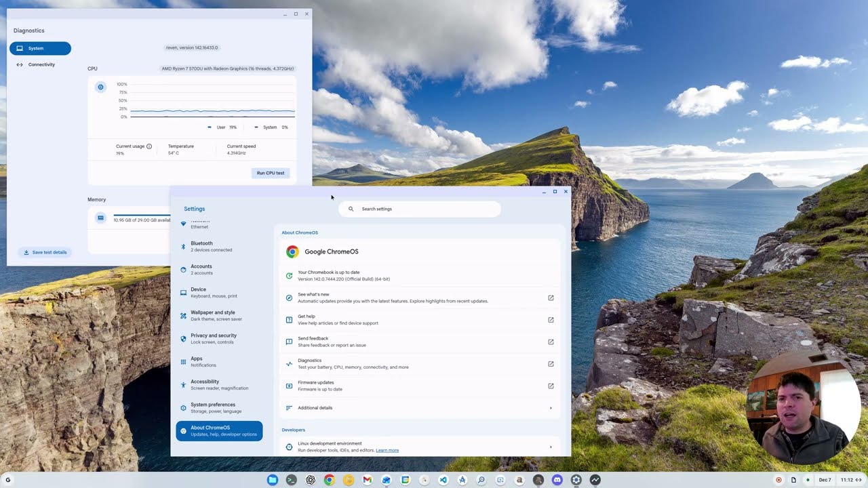The image size is (868, 488).
Task: Open Device settings section
Action: (219, 292)
